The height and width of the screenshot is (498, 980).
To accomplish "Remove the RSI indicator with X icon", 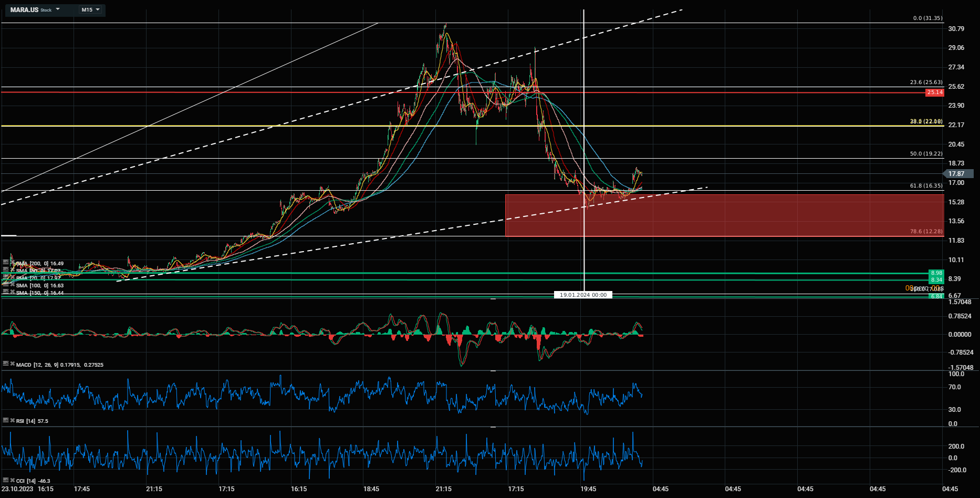I will [12, 420].
